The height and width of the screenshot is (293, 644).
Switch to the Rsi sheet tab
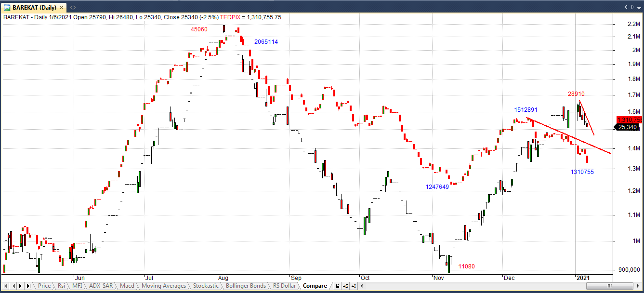(x=61, y=286)
